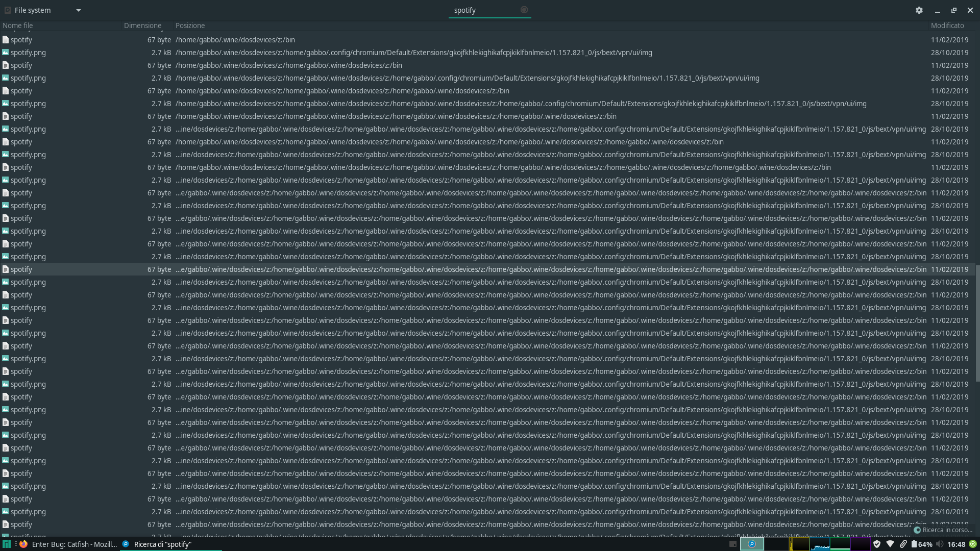Click the active workspace in pager
980x551 pixels.
click(x=752, y=544)
